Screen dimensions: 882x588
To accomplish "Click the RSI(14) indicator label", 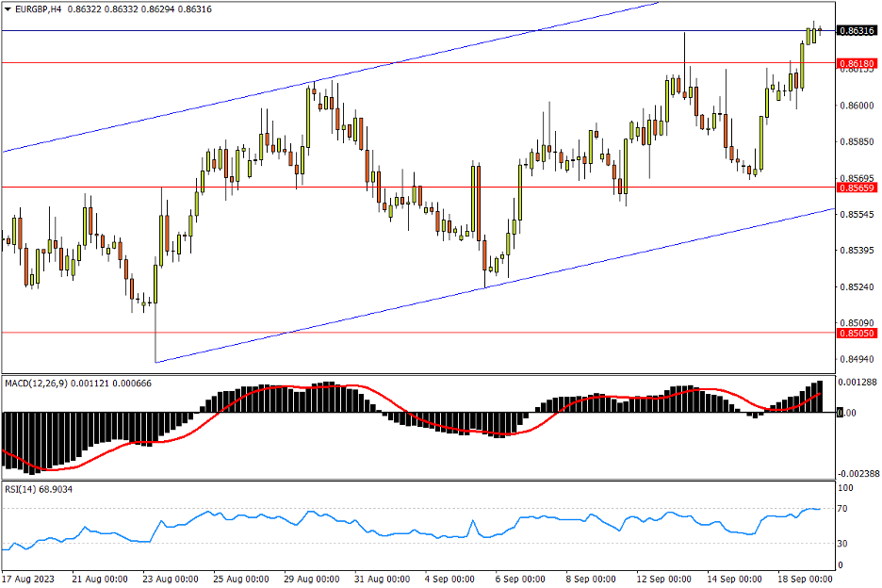I will pos(22,489).
